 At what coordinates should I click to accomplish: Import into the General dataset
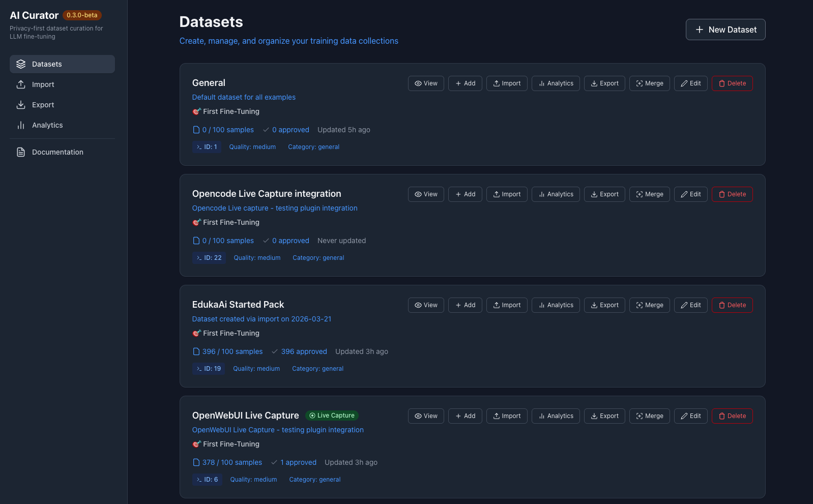[x=507, y=83]
